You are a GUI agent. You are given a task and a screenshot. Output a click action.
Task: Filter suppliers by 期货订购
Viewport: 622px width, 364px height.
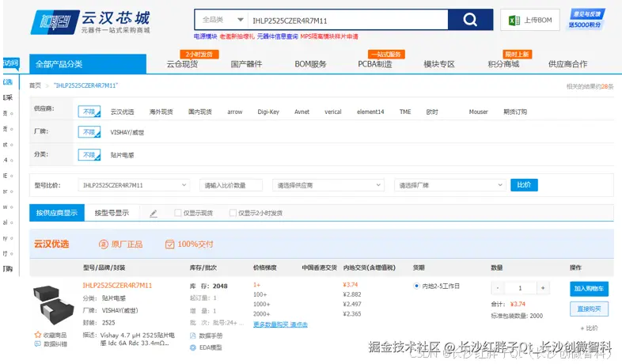[x=515, y=112]
